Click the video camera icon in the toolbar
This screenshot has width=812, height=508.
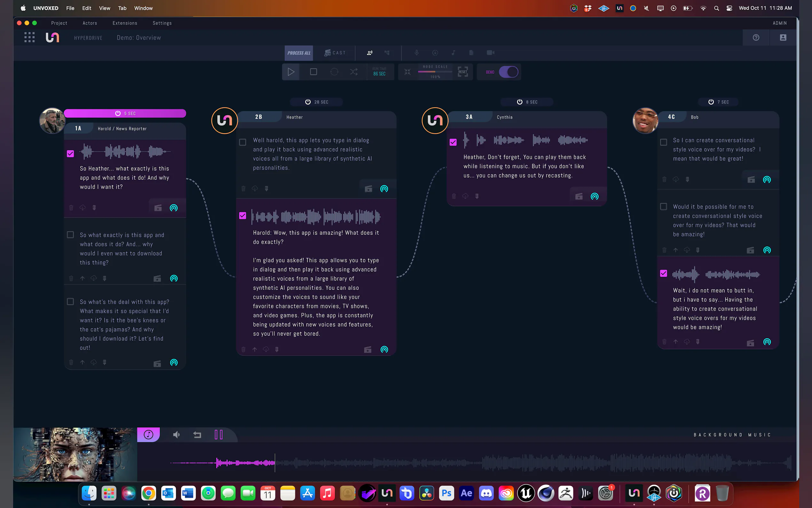(490, 53)
